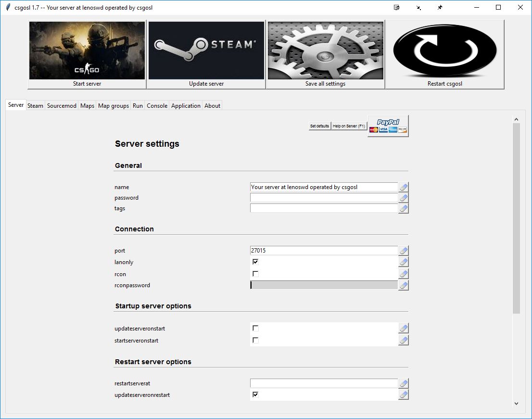Focus the password input field
This screenshot has height=419, width=532.
click(324, 197)
